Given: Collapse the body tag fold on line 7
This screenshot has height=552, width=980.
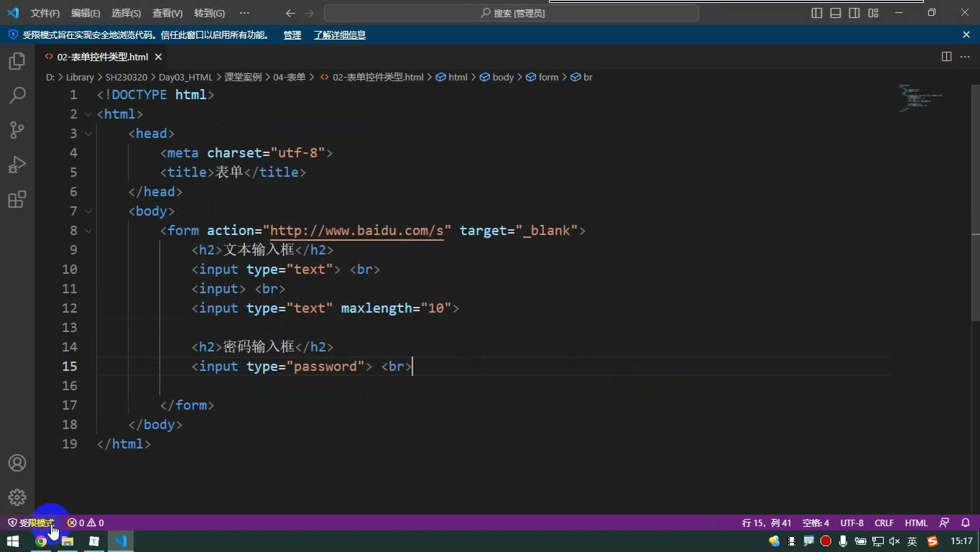Looking at the screenshot, I should pyautogui.click(x=88, y=211).
